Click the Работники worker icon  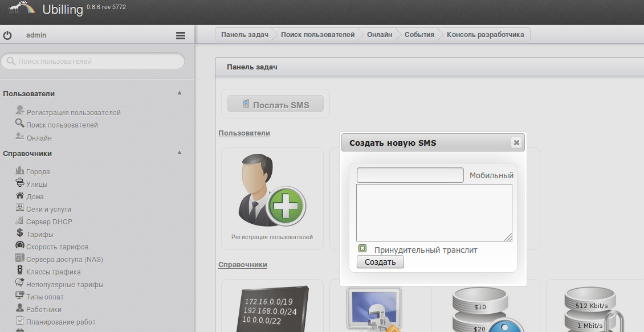tap(20, 308)
